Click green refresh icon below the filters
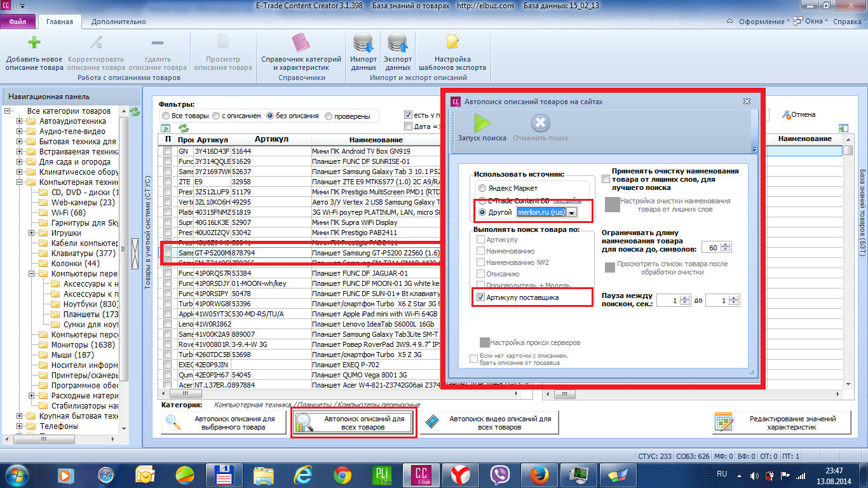 click(x=184, y=128)
